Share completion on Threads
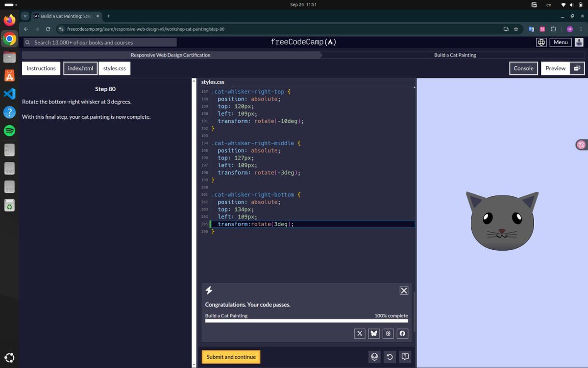The width and height of the screenshot is (588, 368). coord(388,333)
